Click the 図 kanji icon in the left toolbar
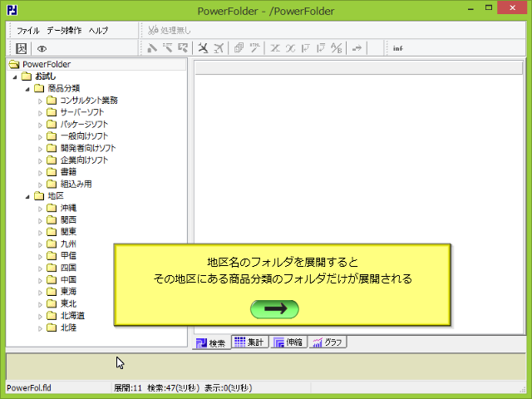532x399 pixels. [x=22, y=48]
